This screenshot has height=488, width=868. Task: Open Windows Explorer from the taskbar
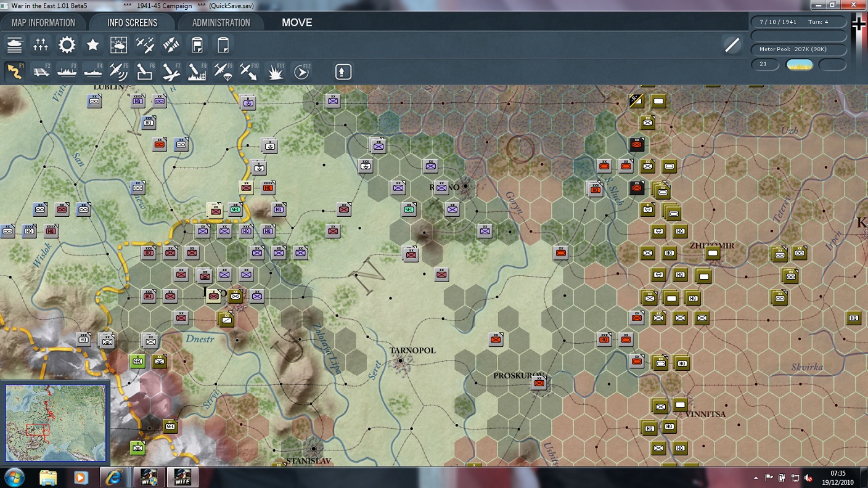(48, 478)
